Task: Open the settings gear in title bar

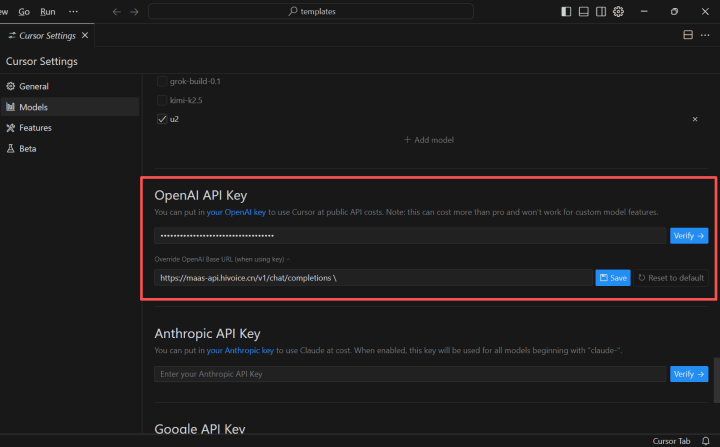Action: (619, 11)
